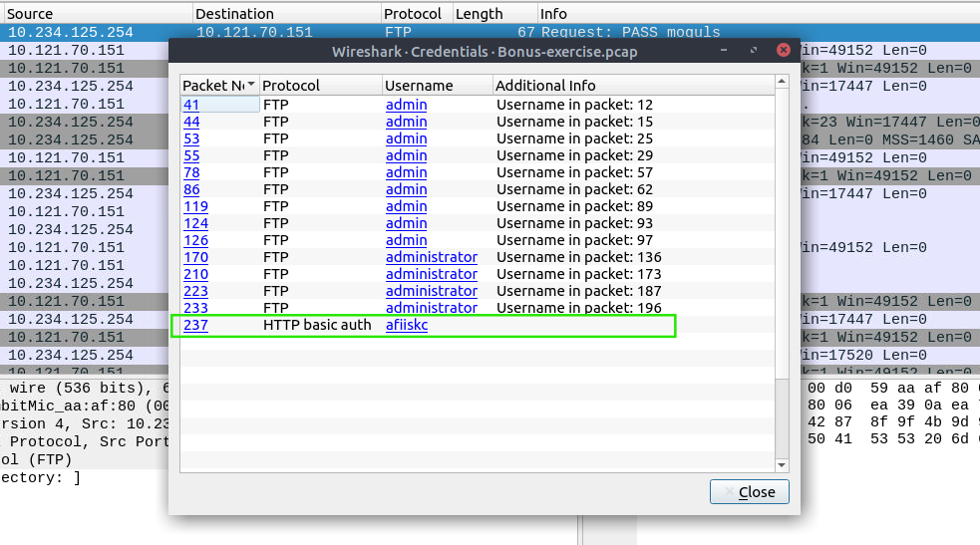Open packet 55 link
Screen dimensions: 980x545
[x=191, y=155]
